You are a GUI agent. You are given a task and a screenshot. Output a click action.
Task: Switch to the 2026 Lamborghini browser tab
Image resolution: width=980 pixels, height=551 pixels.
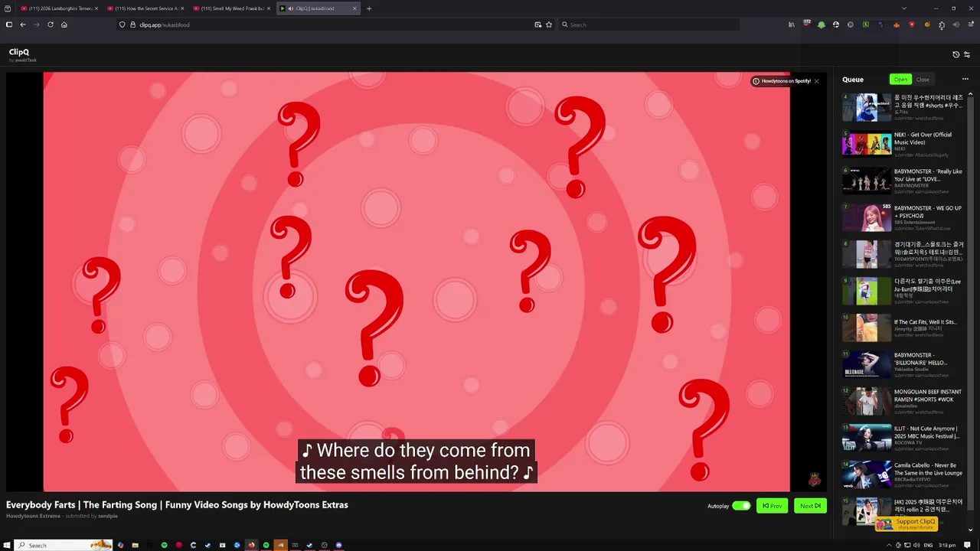click(x=58, y=8)
